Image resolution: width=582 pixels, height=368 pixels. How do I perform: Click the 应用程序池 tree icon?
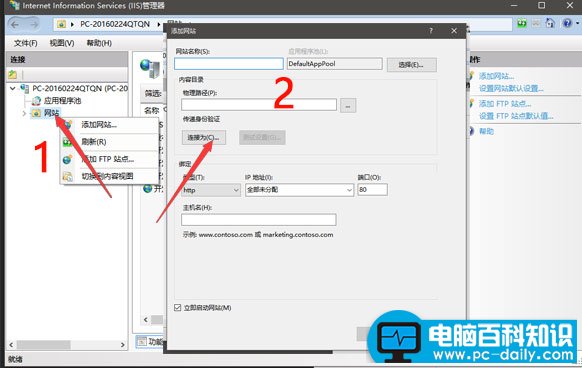tap(36, 101)
